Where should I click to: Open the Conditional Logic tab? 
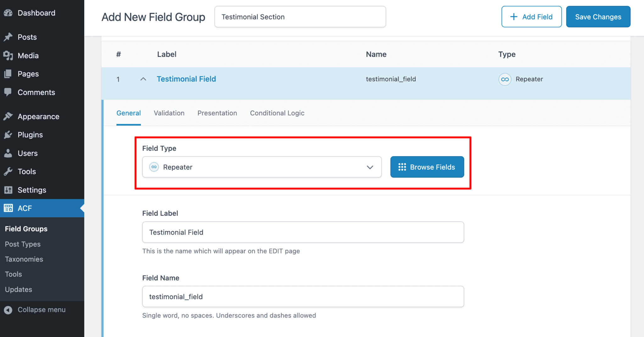click(277, 113)
